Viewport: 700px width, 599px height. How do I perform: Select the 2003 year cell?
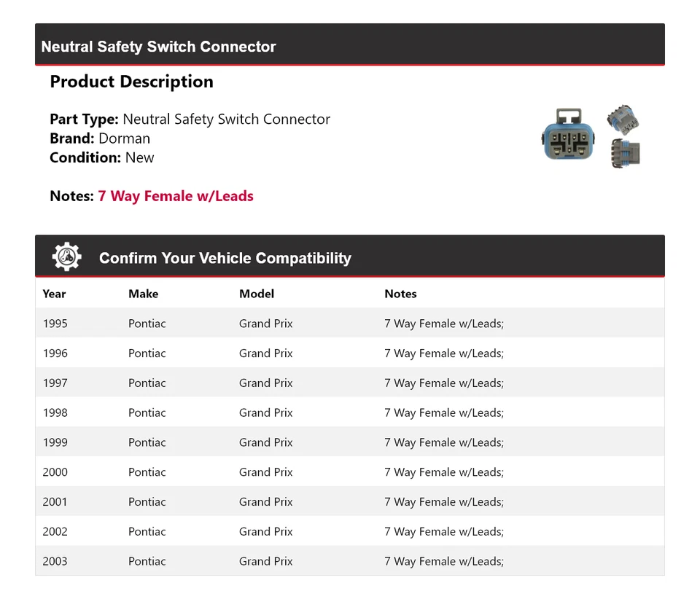(55, 561)
